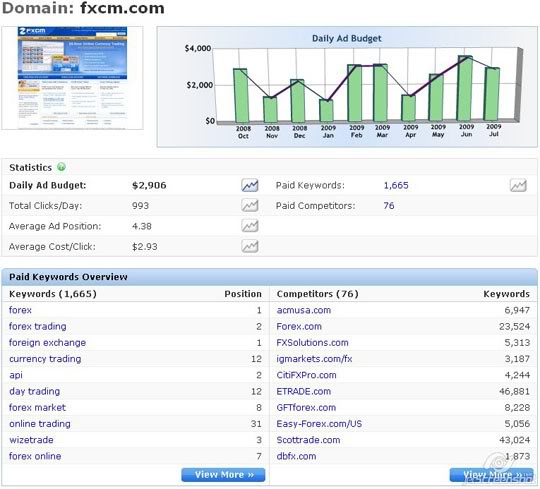Open the 'currency trading' keyword link
The height and width of the screenshot is (489, 540).
point(45,359)
